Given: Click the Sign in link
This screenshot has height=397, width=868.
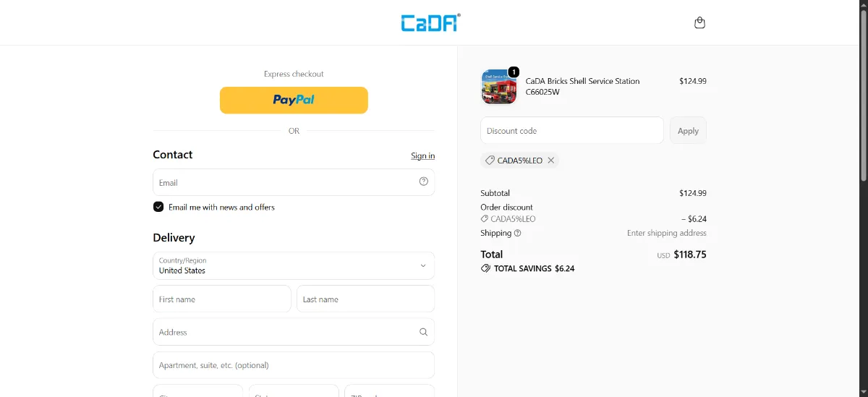Looking at the screenshot, I should click(x=423, y=155).
